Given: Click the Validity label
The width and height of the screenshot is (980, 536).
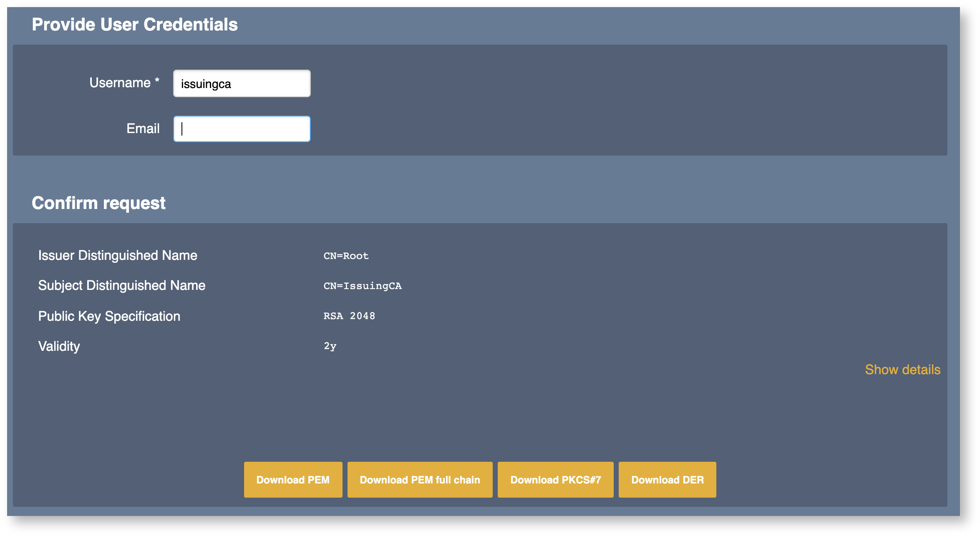Looking at the screenshot, I should point(59,346).
